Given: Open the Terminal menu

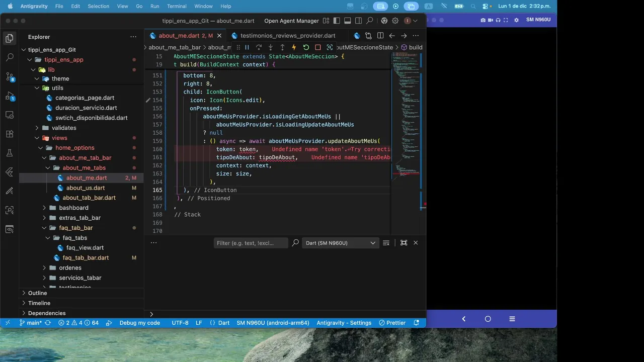Looking at the screenshot, I should tap(177, 6).
